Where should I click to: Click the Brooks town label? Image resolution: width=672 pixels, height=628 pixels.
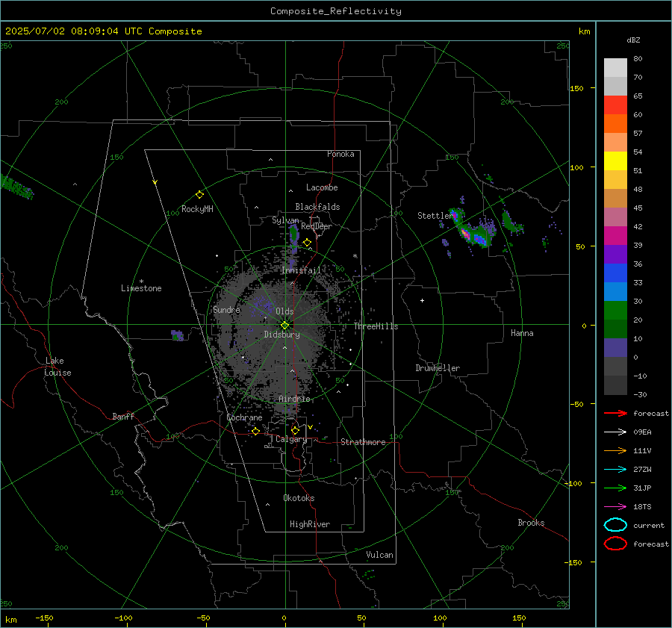pos(531,523)
